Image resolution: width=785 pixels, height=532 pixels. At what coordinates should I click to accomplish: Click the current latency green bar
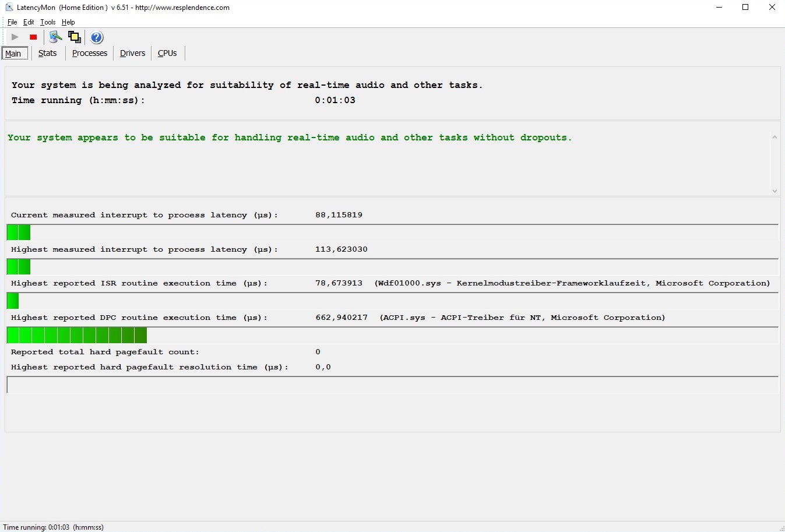click(x=19, y=233)
